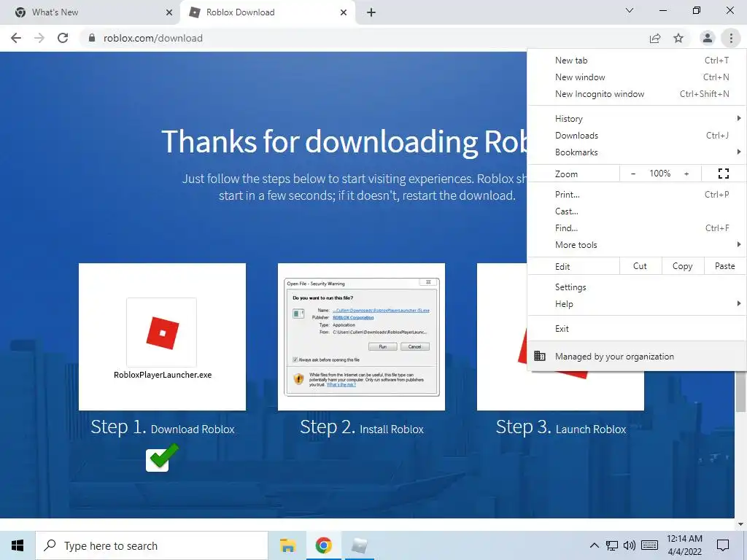Choose New window from menu
The width and height of the screenshot is (747, 560).
point(637,77)
